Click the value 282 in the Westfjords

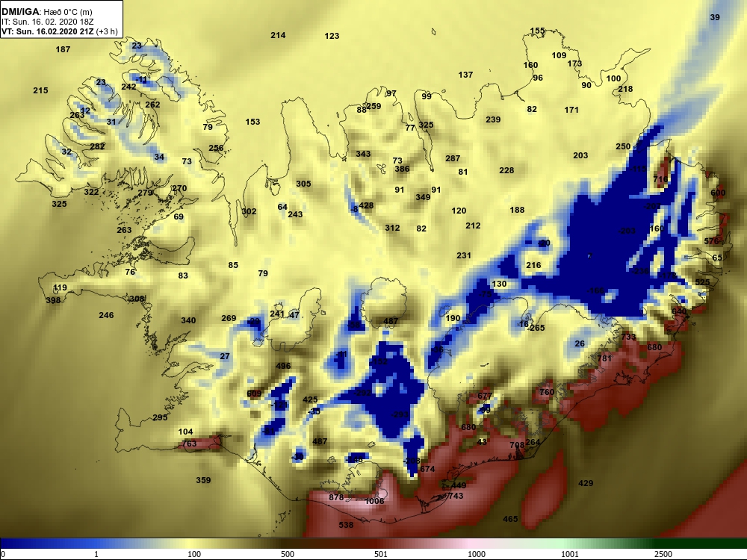click(x=97, y=146)
